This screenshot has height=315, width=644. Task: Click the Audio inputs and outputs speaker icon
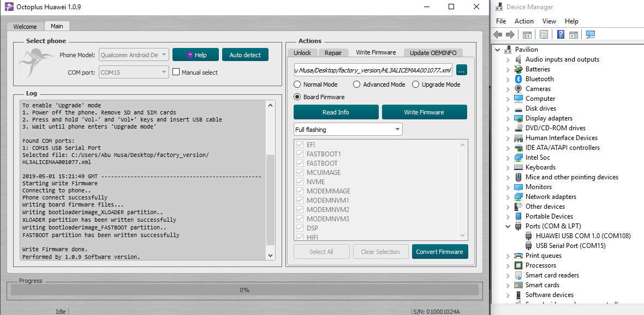point(518,59)
